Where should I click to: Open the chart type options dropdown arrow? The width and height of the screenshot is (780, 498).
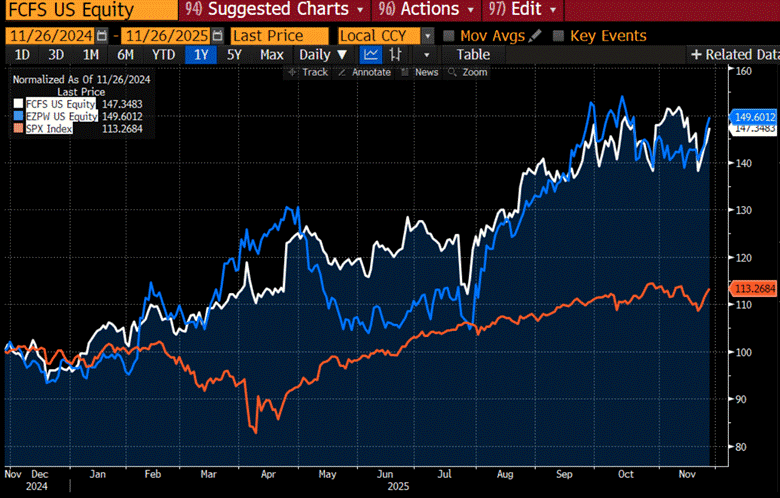tap(426, 55)
